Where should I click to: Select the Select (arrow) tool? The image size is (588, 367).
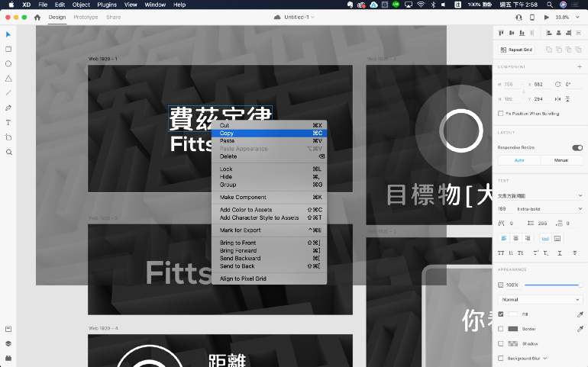click(8, 34)
